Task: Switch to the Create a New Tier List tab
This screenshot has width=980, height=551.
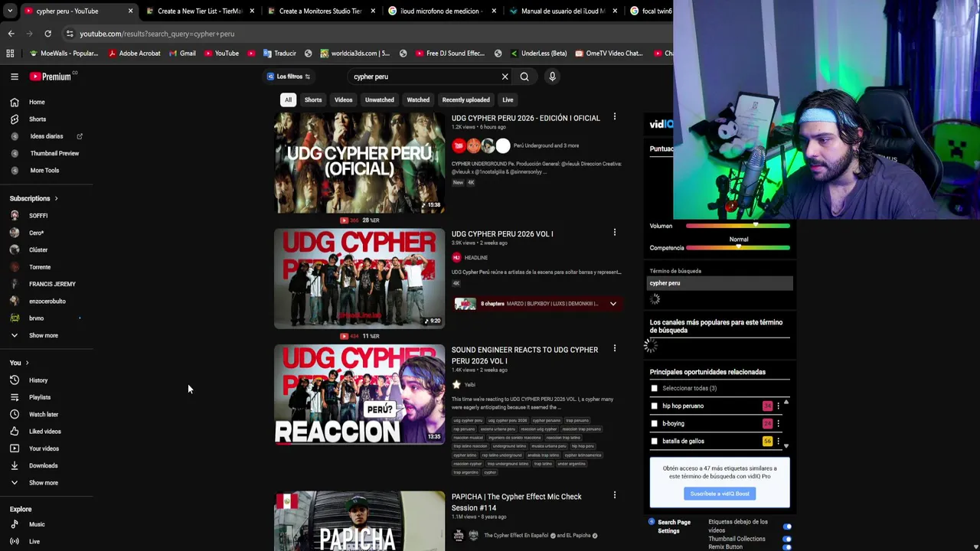Action: click(199, 11)
